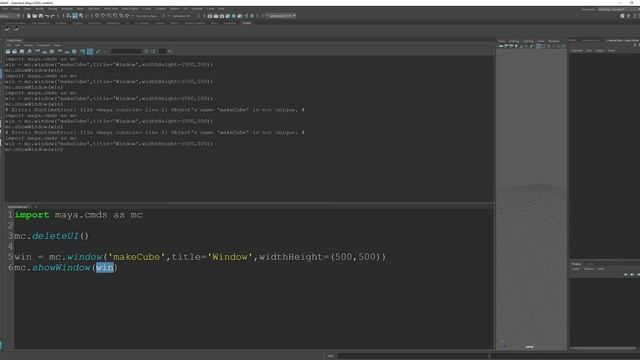Open Options menu in Layer Editor
This screenshot has width=640, height=360.
pyautogui.click(x=589, y=269)
